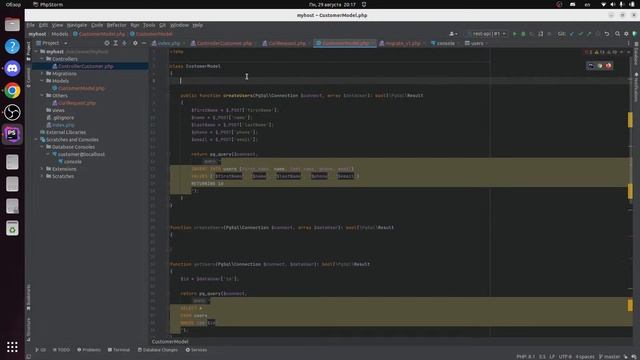Image resolution: width=640 pixels, height=360 pixels.
Task: Collapse the Controllers folder
Action: click(x=42, y=59)
